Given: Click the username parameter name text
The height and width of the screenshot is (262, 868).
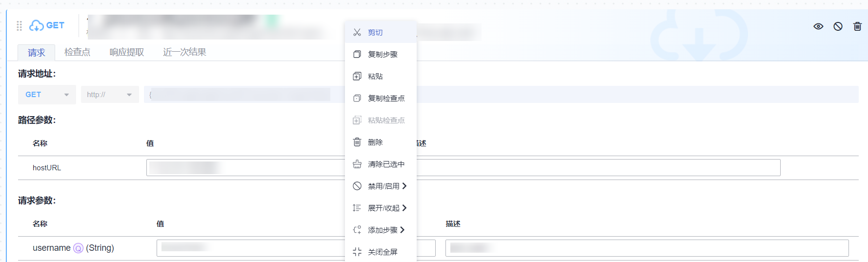Looking at the screenshot, I should coord(52,248).
